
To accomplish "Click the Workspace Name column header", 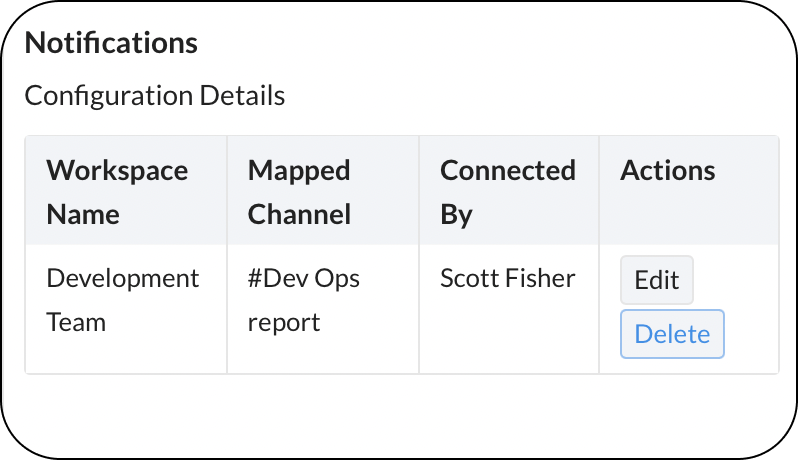I will point(117,192).
